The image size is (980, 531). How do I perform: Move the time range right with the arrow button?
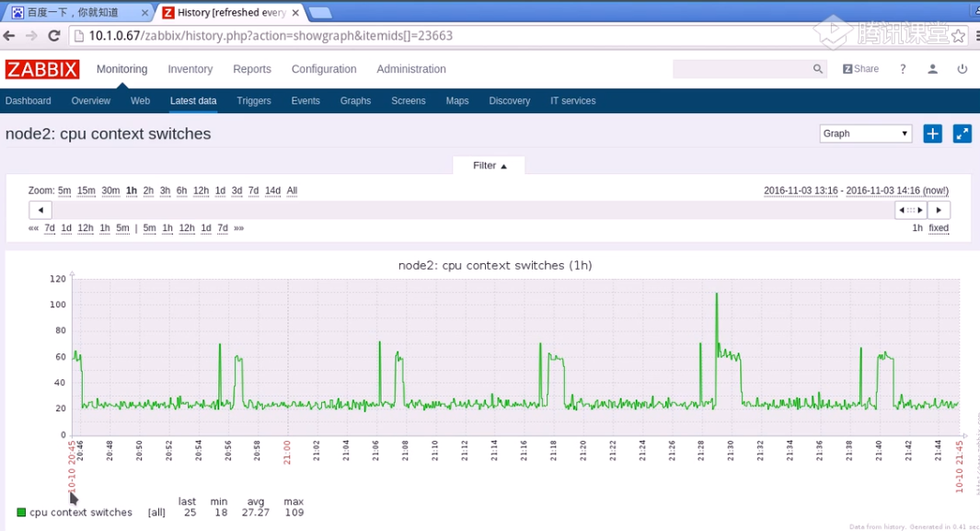coord(939,210)
